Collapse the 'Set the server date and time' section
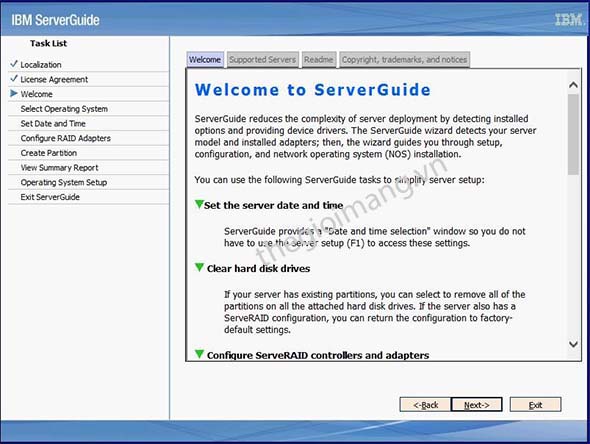The image size is (590, 444). pyautogui.click(x=199, y=204)
